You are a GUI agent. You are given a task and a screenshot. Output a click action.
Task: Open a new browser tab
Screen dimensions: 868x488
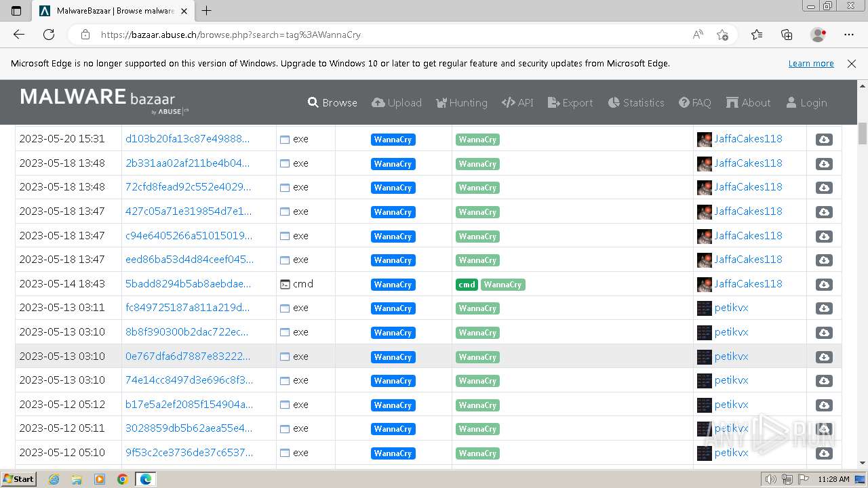point(207,11)
